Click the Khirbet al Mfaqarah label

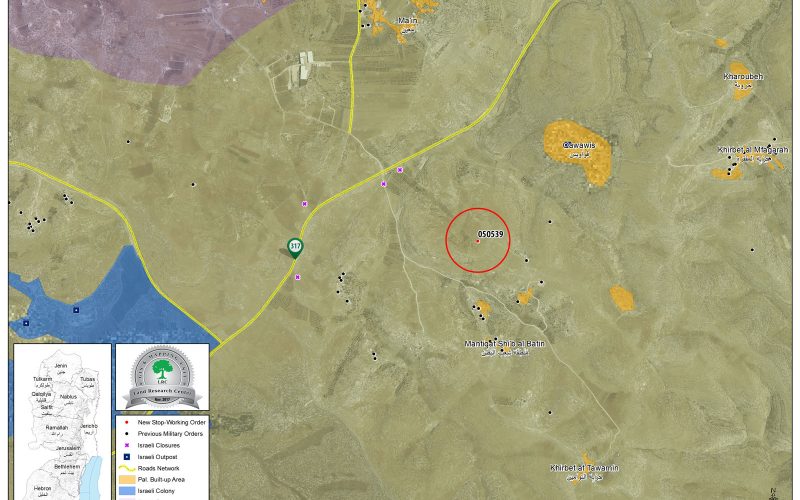tap(753, 150)
